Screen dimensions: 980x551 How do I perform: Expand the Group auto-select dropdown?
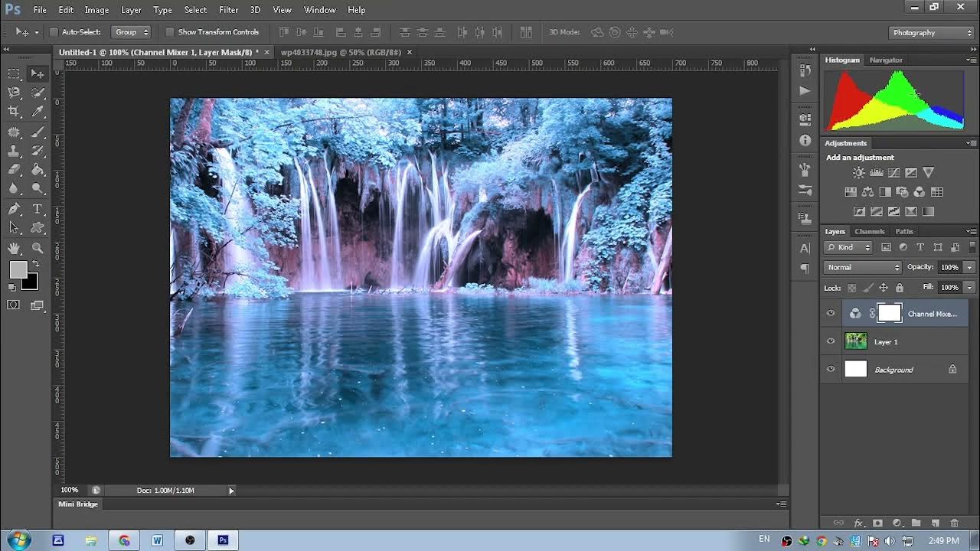pyautogui.click(x=131, y=32)
